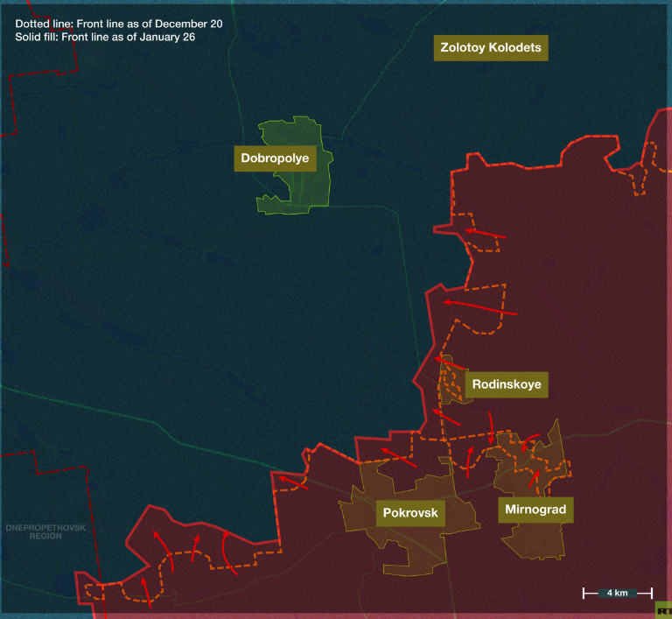Click the small orange town area left of Rodinskoye label
This screenshot has width=672, height=619.
451,381
